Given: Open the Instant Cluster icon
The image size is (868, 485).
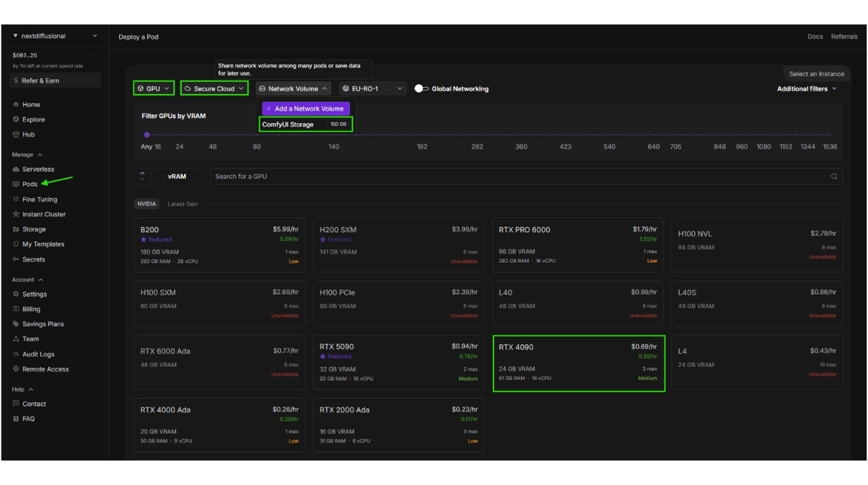Looking at the screenshot, I should (16, 214).
